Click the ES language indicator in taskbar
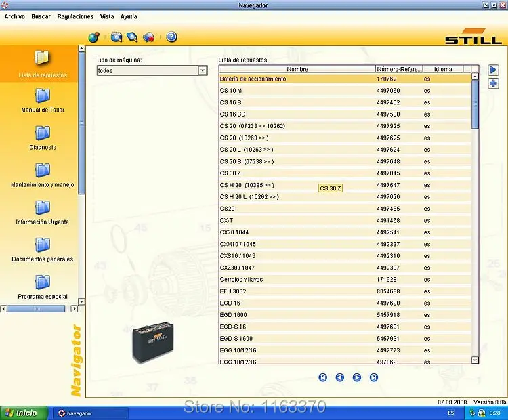The height and width of the screenshot is (420, 508). (x=451, y=413)
